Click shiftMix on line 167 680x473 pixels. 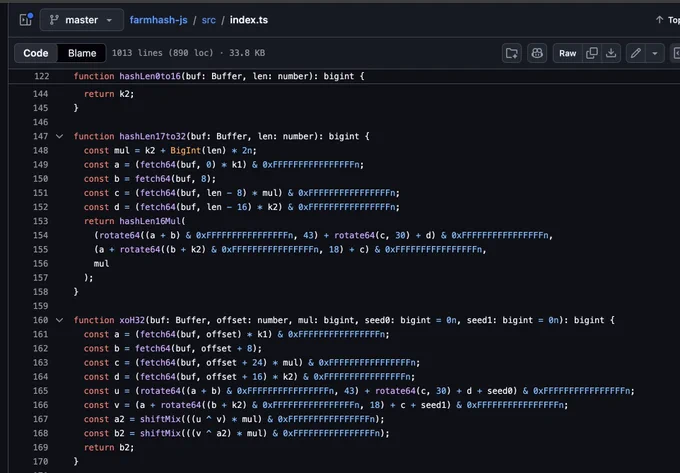[160, 419]
